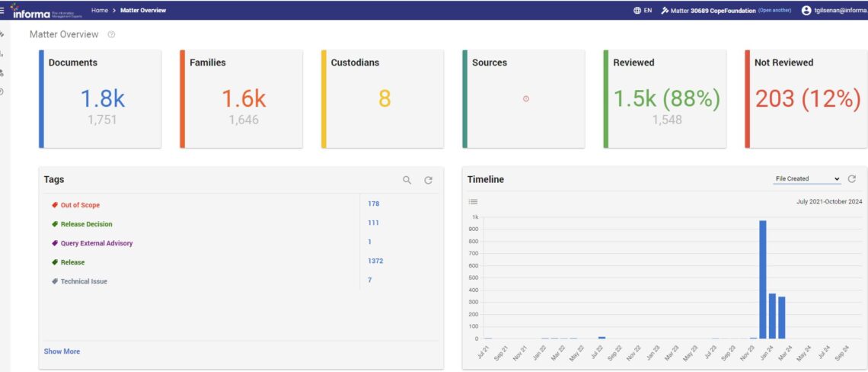The image size is (868, 372).
Task: Click the Open another matter link
Action: pos(774,11)
